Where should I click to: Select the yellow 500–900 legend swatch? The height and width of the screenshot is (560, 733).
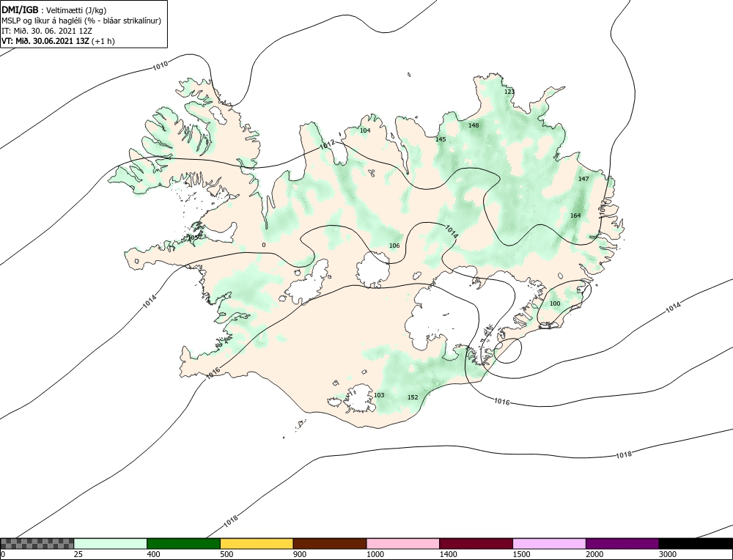[x=257, y=544]
